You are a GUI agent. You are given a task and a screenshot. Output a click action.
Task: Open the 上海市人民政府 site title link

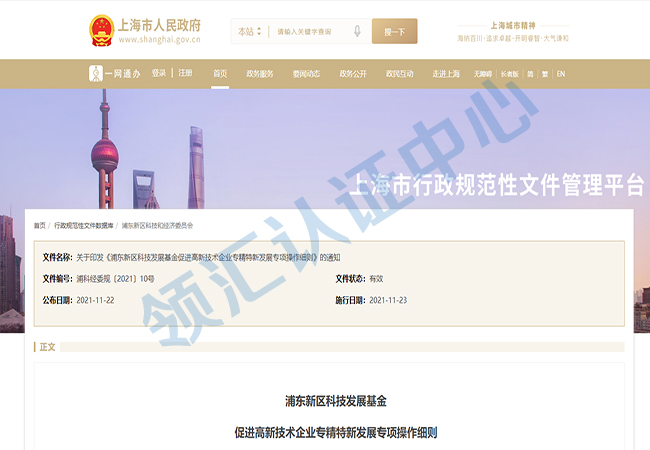tap(160, 25)
